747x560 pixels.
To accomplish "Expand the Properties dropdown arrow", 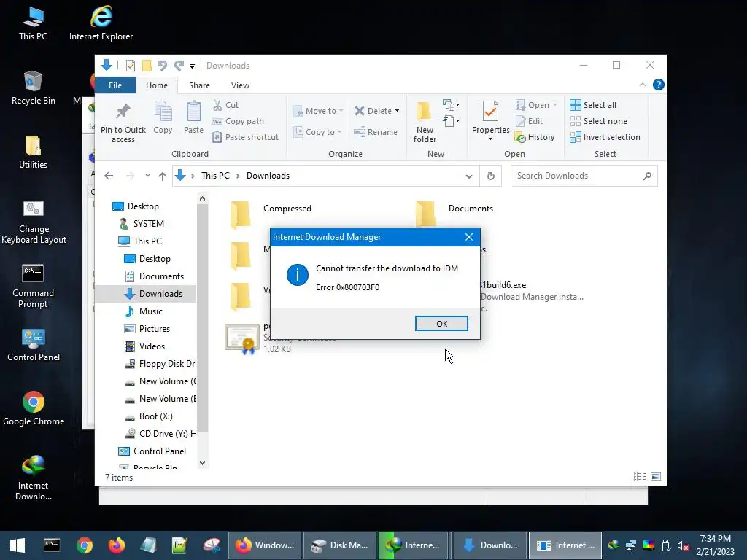I will click(x=491, y=139).
